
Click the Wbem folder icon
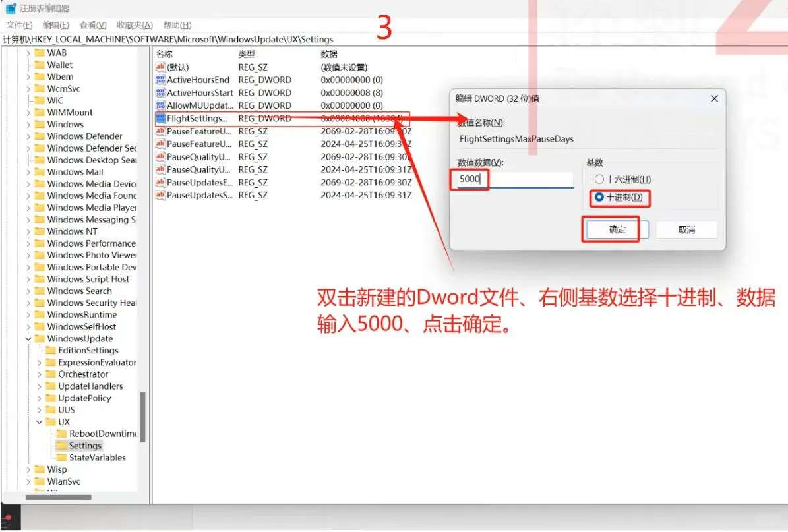pos(39,77)
